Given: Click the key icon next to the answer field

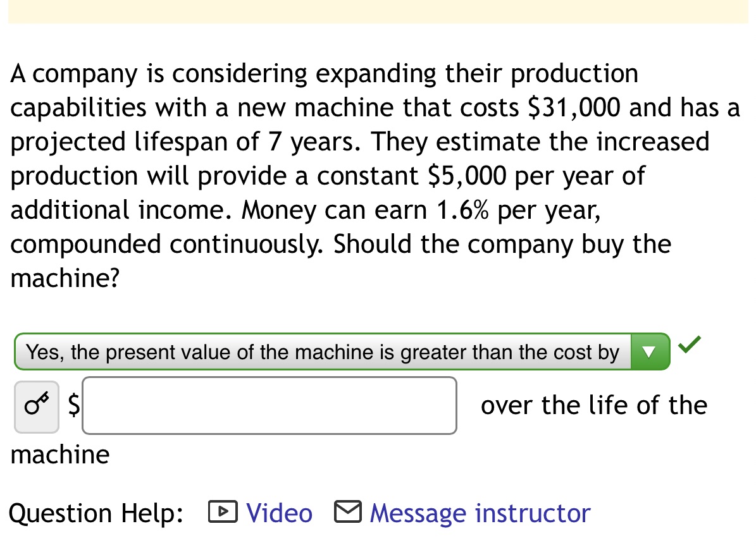Looking at the screenshot, I should point(36,406).
